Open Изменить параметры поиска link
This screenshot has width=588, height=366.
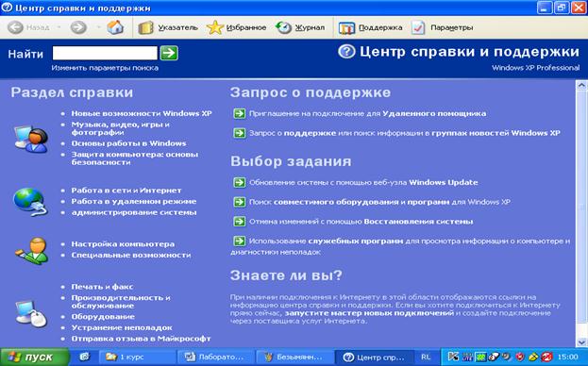(105, 68)
